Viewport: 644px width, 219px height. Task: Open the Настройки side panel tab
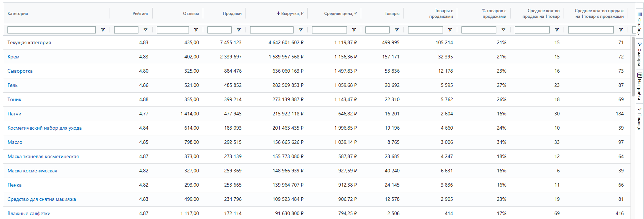click(640, 86)
